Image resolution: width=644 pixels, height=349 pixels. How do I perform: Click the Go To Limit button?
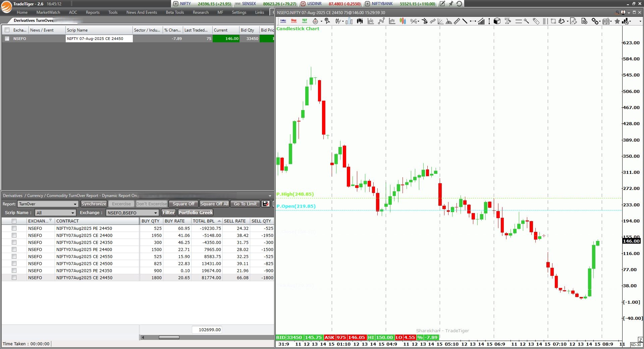point(245,204)
